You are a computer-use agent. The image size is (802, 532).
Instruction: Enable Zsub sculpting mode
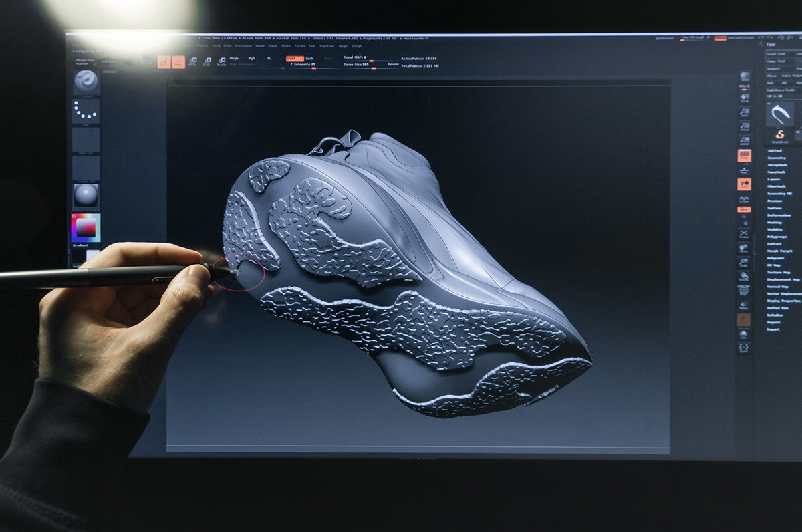click(309, 58)
